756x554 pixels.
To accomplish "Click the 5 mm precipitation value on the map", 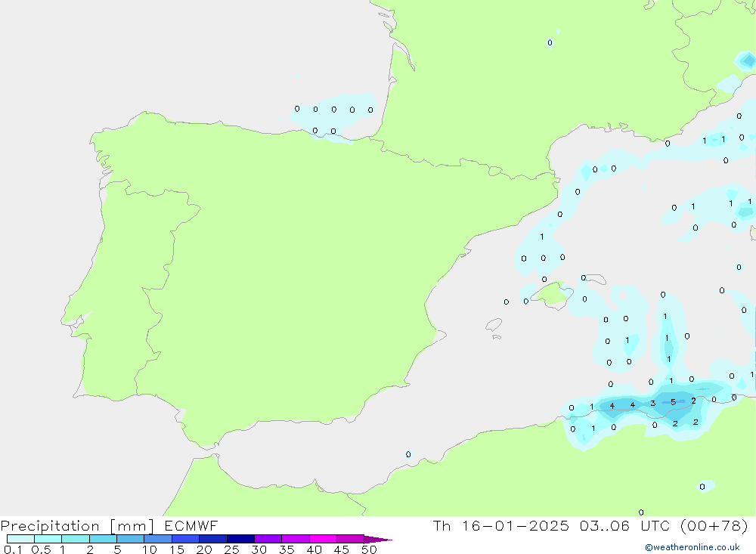I will point(673,402).
